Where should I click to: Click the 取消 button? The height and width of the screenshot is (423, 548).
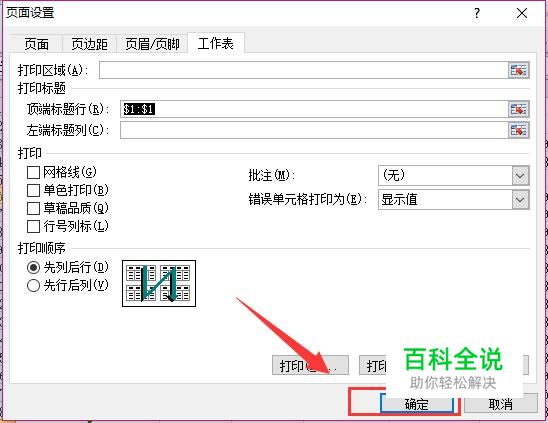coord(500,404)
